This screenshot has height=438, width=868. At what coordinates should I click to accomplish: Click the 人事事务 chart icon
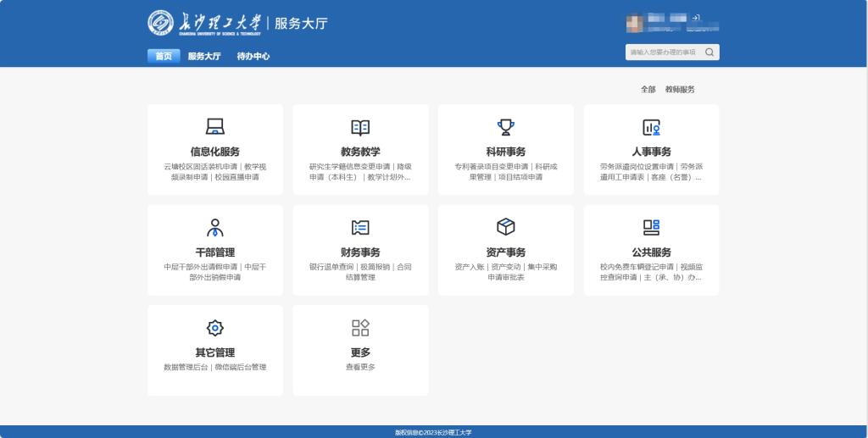tap(651, 127)
